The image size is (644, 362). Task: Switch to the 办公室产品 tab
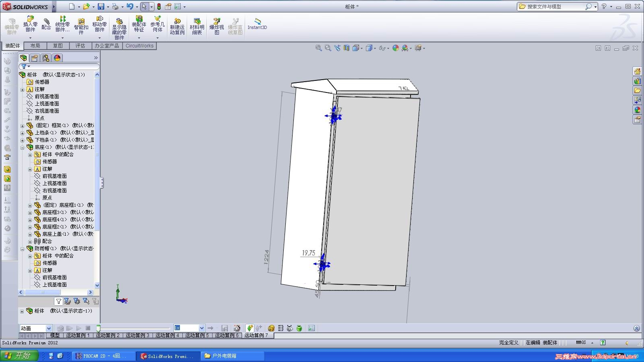107,46
